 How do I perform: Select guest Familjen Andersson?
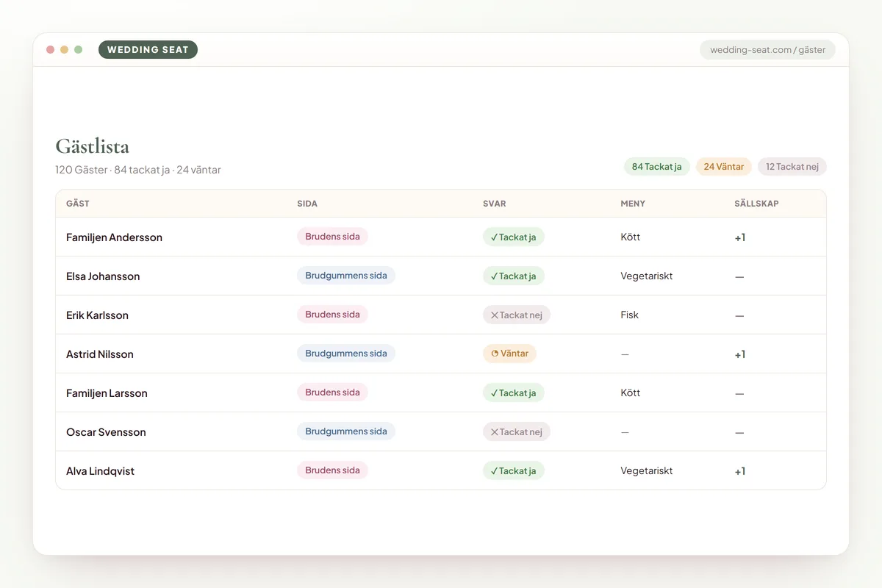pos(114,237)
